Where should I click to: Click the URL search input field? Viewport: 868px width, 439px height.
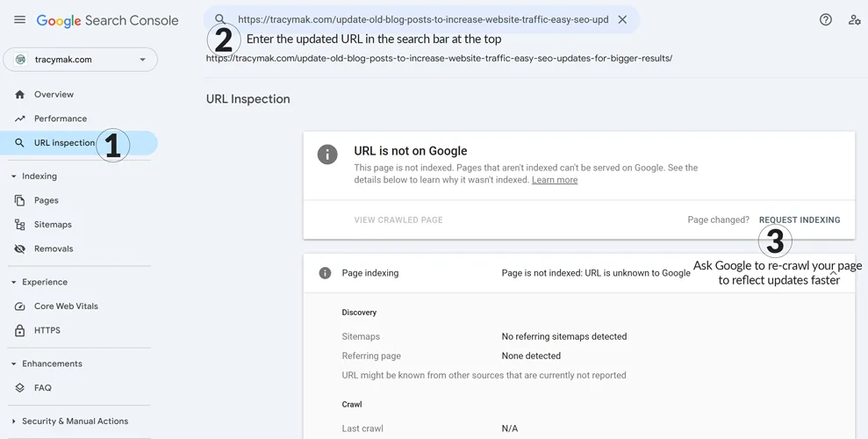pyautogui.click(x=423, y=19)
